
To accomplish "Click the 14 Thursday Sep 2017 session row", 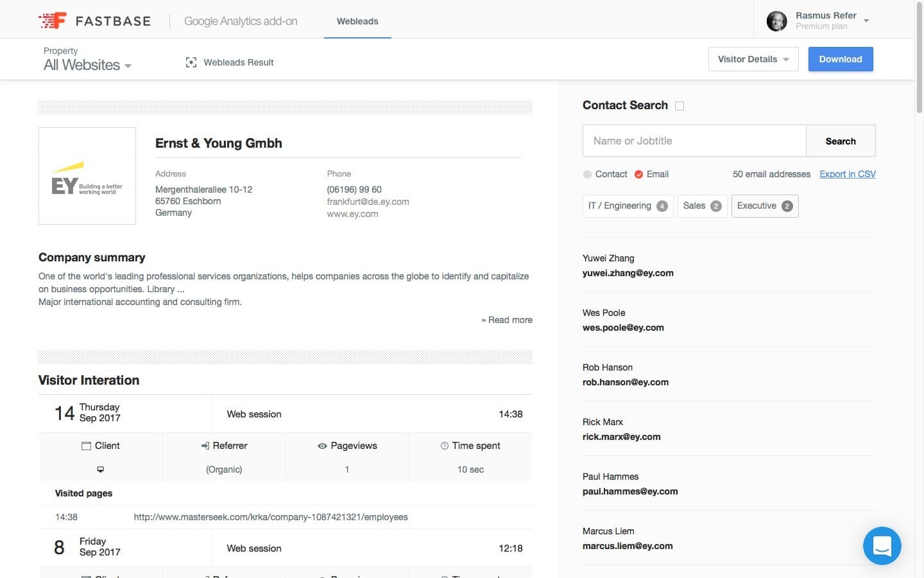I will click(286, 414).
